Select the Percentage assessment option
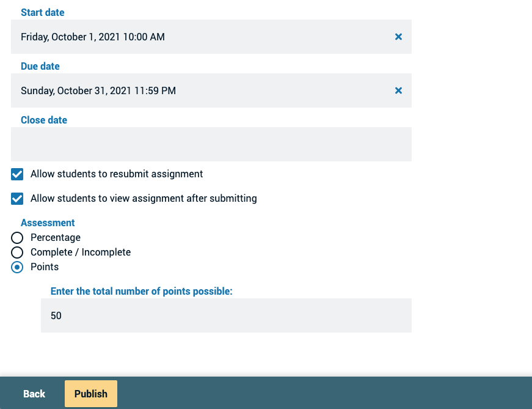The width and height of the screenshot is (532, 409). (17, 238)
